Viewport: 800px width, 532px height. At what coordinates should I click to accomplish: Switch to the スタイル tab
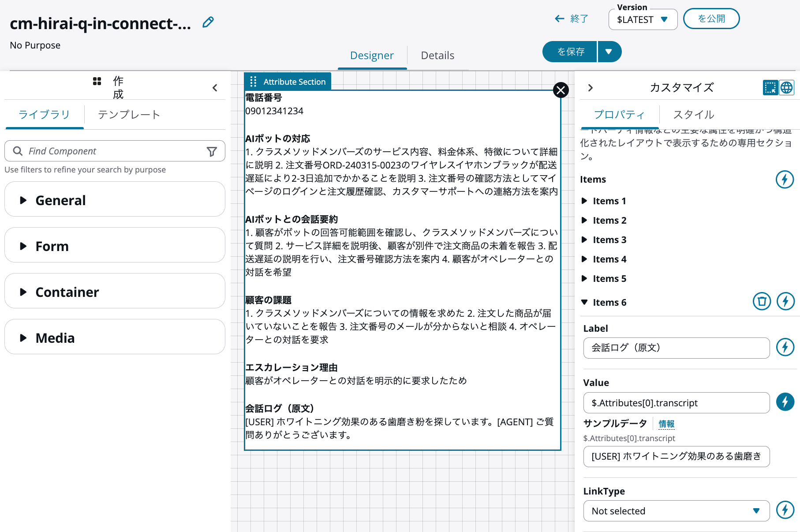pyautogui.click(x=692, y=115)
